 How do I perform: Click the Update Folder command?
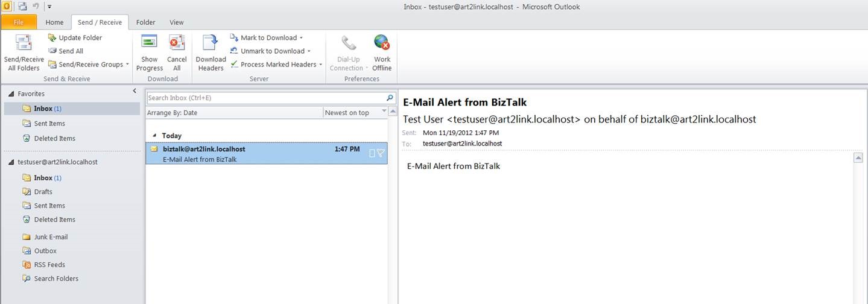75,37
